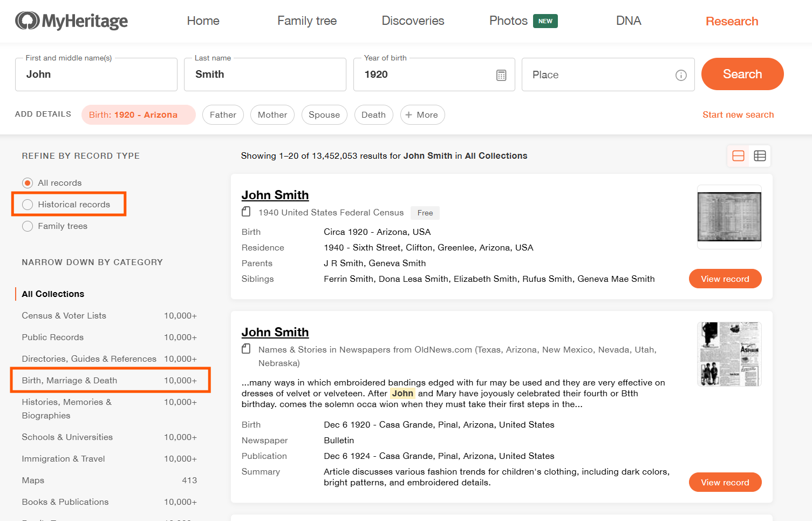The image size is (812, 521).
Task: Add Death details
Action: [373, 115]
